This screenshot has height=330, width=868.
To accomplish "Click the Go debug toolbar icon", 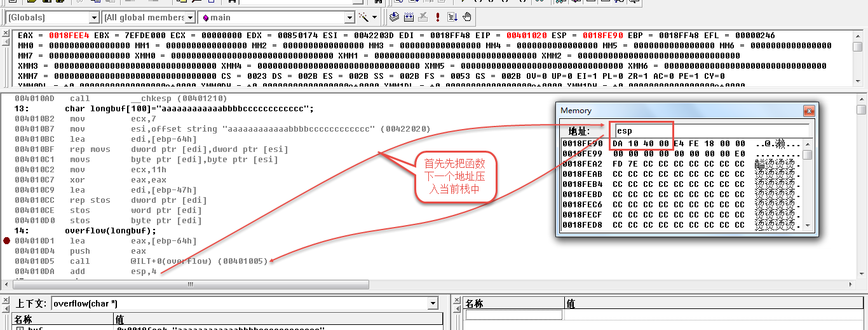I will (452, 17).
